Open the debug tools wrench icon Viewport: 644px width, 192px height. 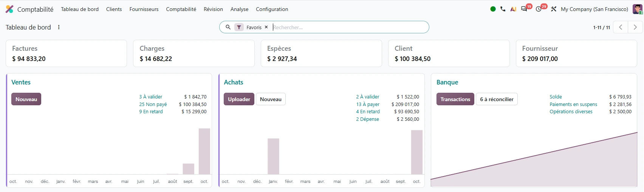554,9
